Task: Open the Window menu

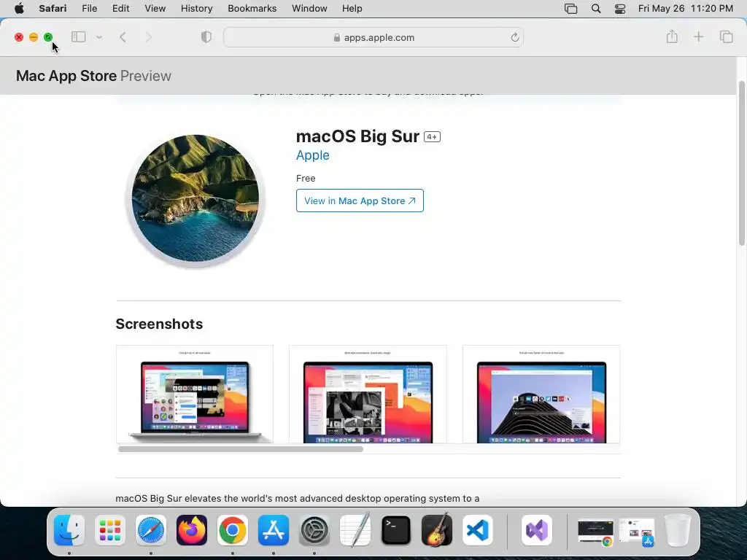Action: [x=309, y=8]
